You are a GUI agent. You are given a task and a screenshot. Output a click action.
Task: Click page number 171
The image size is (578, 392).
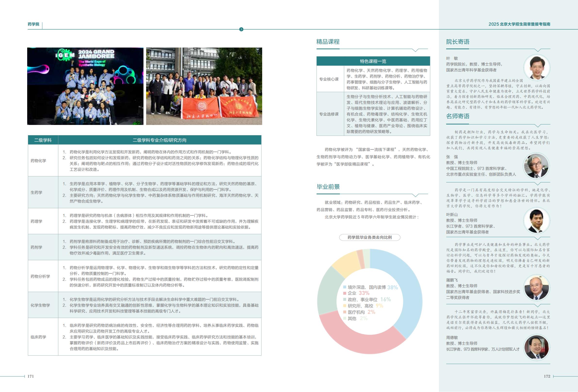click(31, 376)
